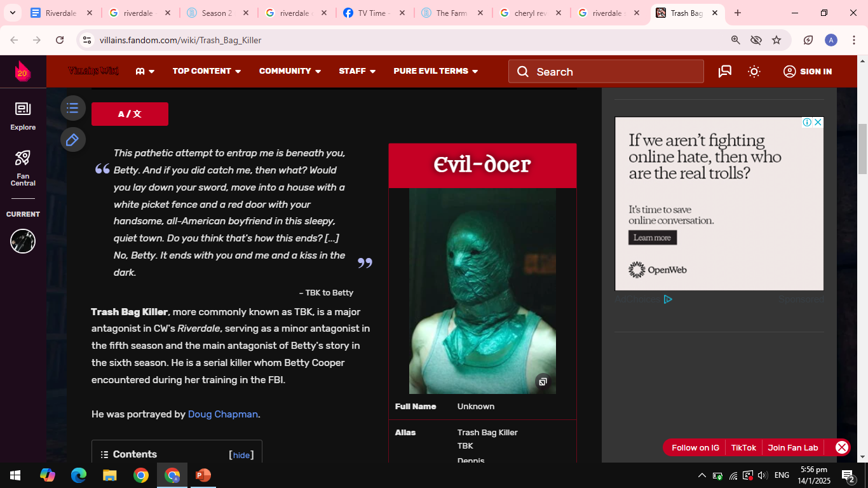
Task: Expand the COMMUNITY menu
Action: point(290,71)
